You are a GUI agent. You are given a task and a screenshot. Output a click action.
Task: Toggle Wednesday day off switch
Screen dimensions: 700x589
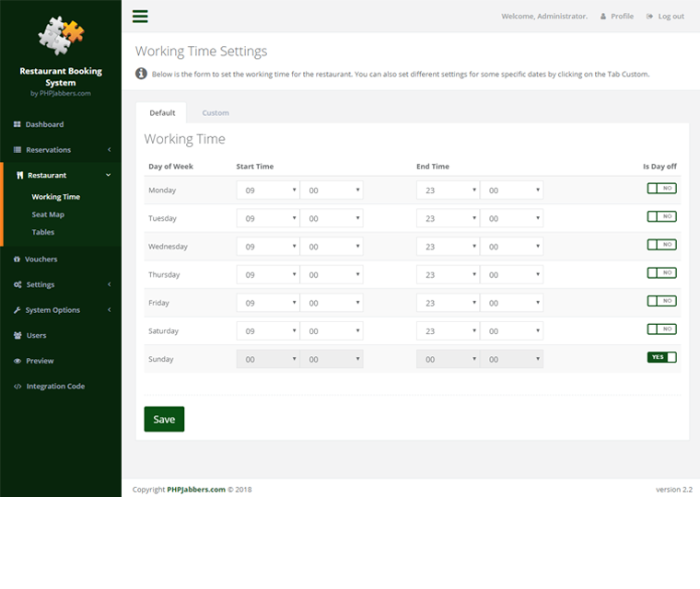(661, 245)
